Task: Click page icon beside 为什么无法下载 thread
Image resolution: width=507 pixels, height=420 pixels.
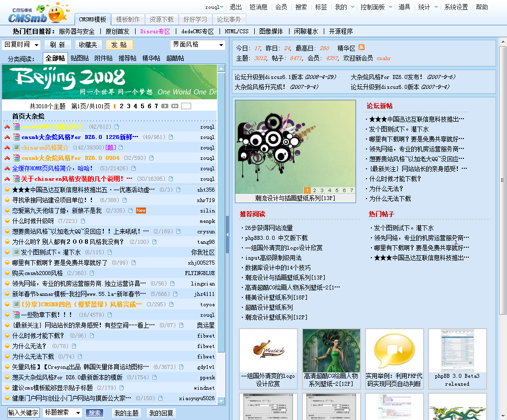Action: 80,356
